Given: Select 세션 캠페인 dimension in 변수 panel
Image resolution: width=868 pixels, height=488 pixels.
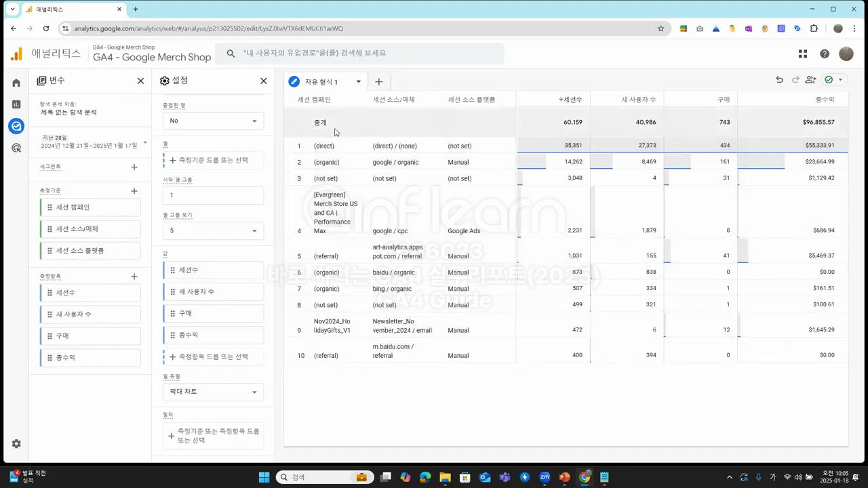Looking at the screenshot, I should [x=90, y=207].
